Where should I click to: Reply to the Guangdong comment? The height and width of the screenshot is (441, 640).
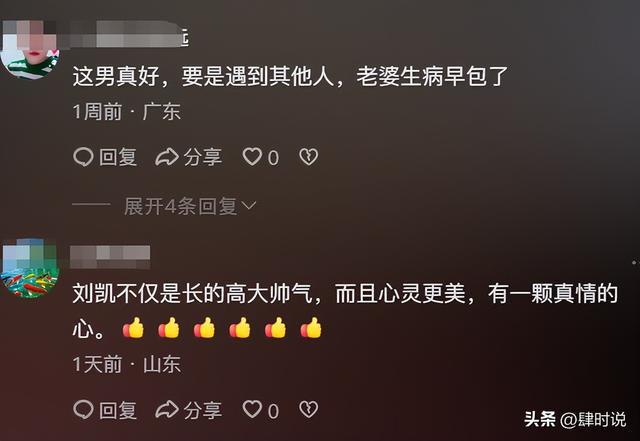tap(105, 157)
